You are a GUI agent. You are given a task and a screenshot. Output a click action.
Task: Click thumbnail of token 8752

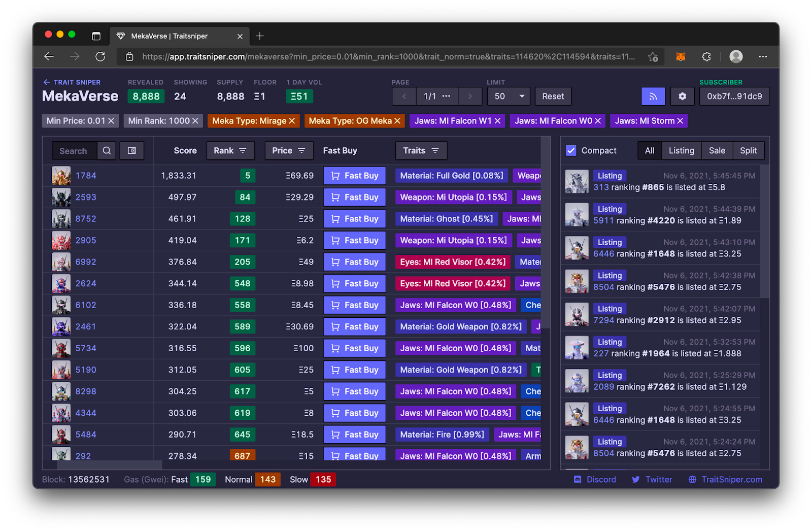point(61,219)
